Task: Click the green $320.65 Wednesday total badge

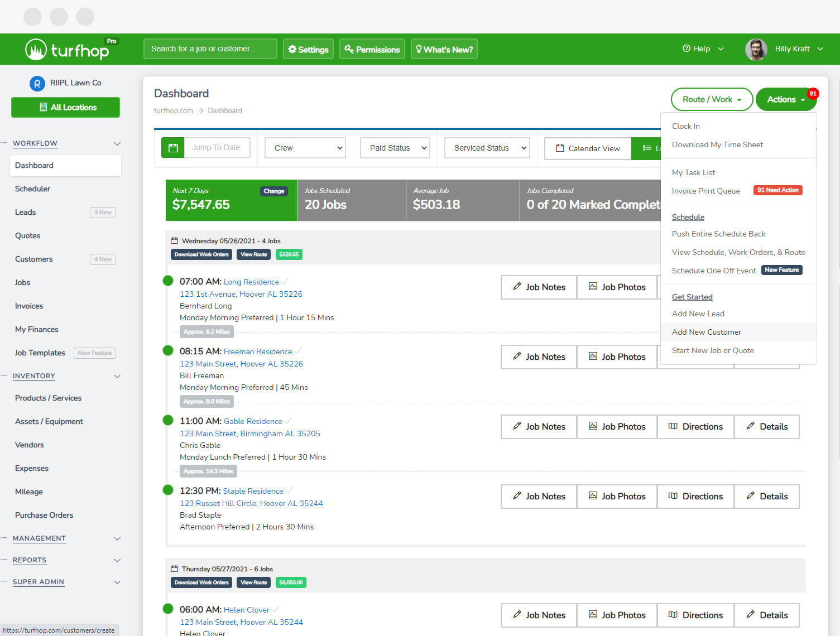Action: point(289,254)
